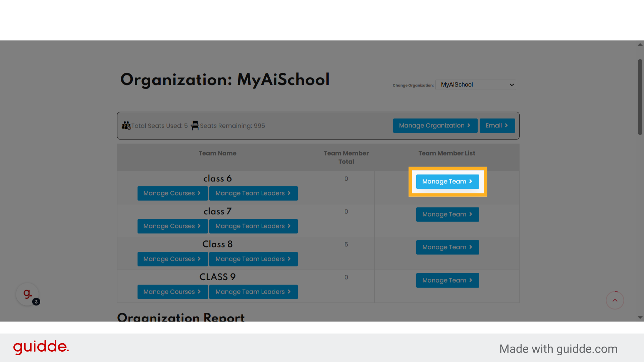Open Manage Team for class 7
The width and height of the screenshot is (644, 362).
[447, 215]
